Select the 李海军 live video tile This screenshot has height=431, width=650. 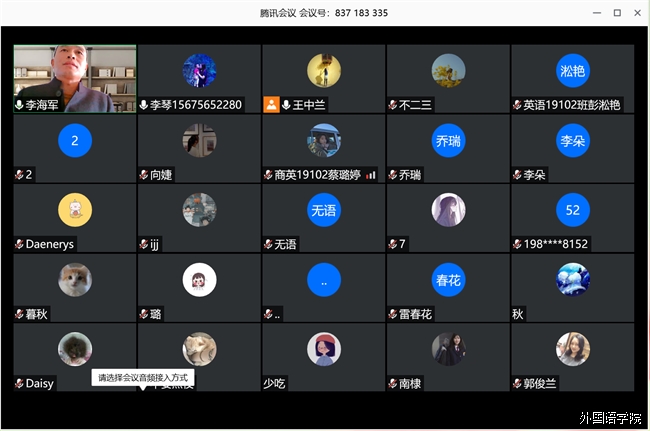click(75, 79)
